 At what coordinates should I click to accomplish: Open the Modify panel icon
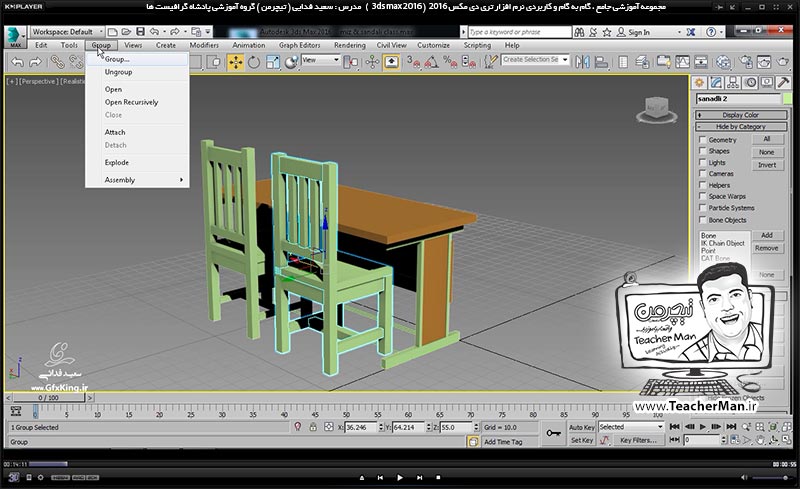click(x=716, y=83)
